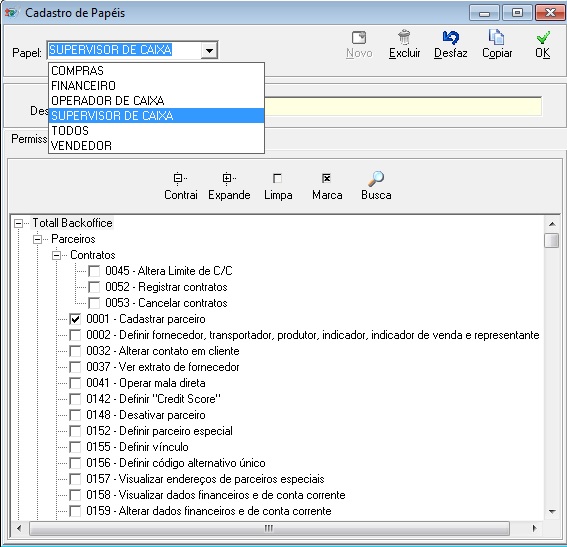Viewport: 567px width, 547px height.
Task: Click the Marca check-all icon
Action: pos(326,178)
